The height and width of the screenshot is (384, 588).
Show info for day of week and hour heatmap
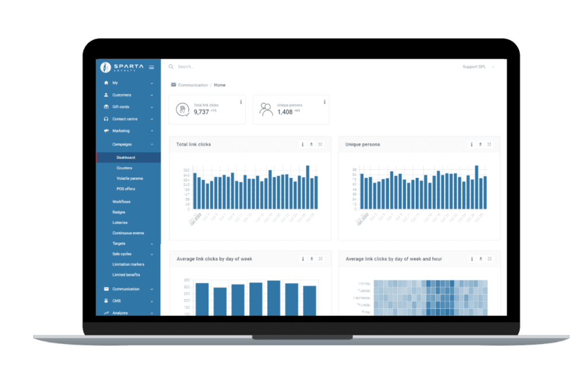click(x=472, y=259)
